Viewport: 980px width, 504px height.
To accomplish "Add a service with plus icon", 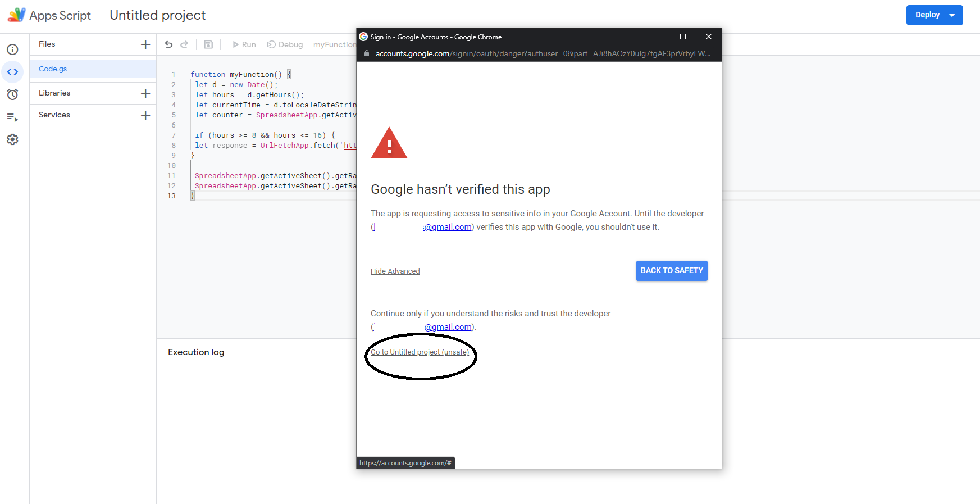I will click(145, 115).
